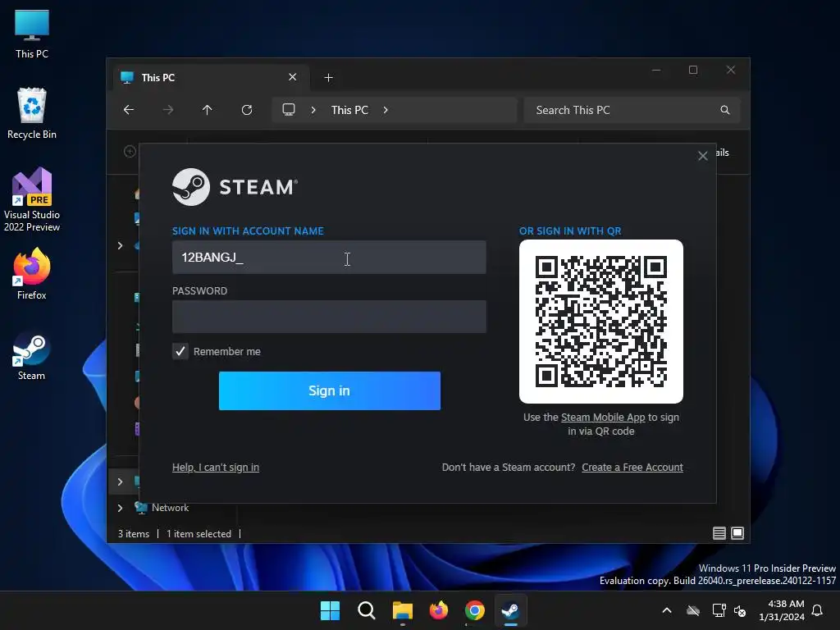Open the This PC desktop icon
The height and width of the screenshot is (630, 840).
pyautogui.click(x=32, y=33)
